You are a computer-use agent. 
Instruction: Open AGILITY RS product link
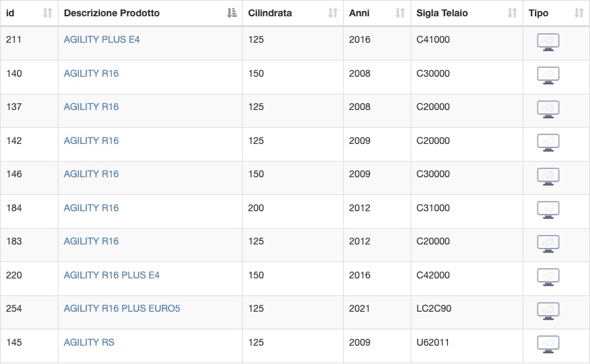tap(89, 342)
